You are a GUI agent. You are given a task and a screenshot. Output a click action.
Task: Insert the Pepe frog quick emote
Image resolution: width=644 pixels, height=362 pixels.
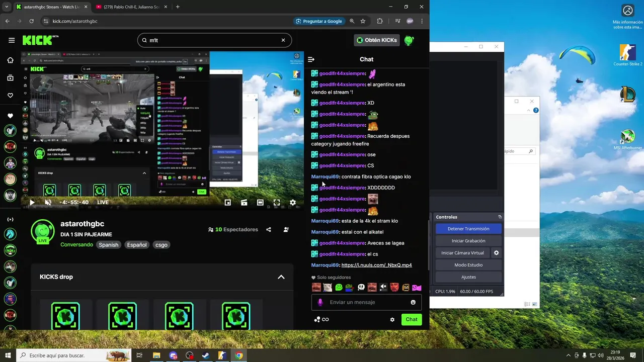[350, 288]
